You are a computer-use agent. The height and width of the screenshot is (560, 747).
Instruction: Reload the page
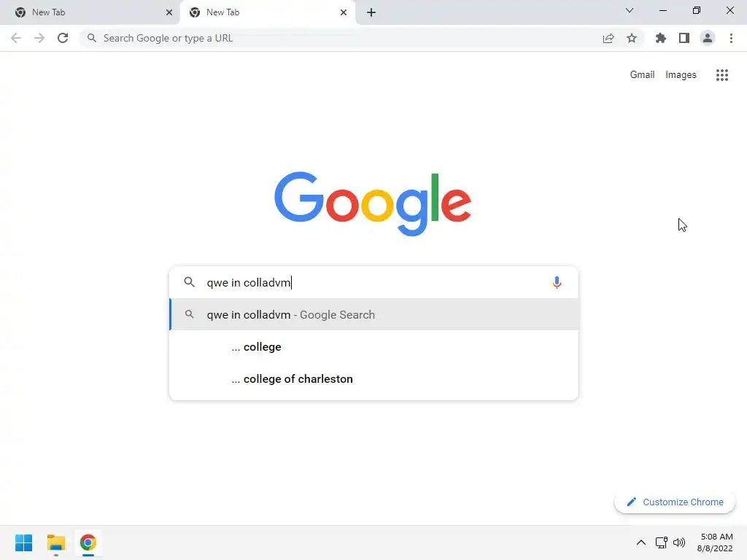pyautogui.click(x=63, y=38)
